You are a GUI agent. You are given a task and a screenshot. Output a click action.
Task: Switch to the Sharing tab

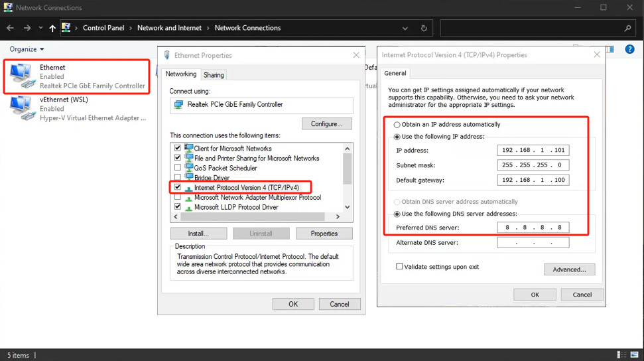(214, 75)
